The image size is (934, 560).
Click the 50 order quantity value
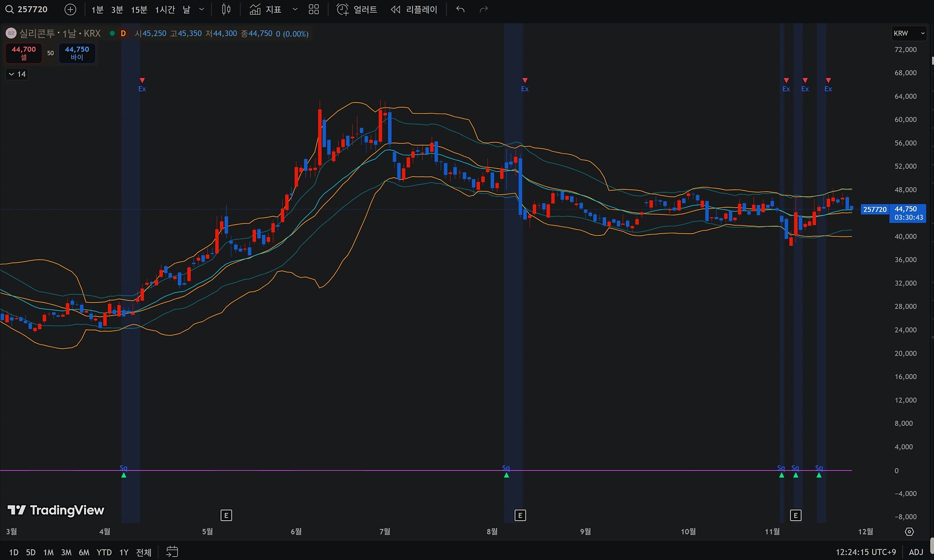[x=51, y=53]
